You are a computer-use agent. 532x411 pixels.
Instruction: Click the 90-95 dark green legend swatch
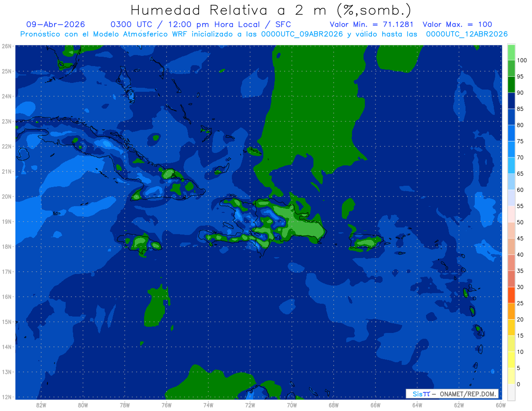click(x=511, y=84)
